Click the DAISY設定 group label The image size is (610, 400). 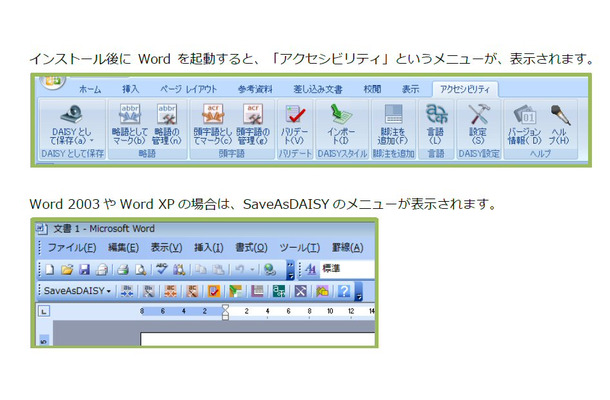pos(479,154)
